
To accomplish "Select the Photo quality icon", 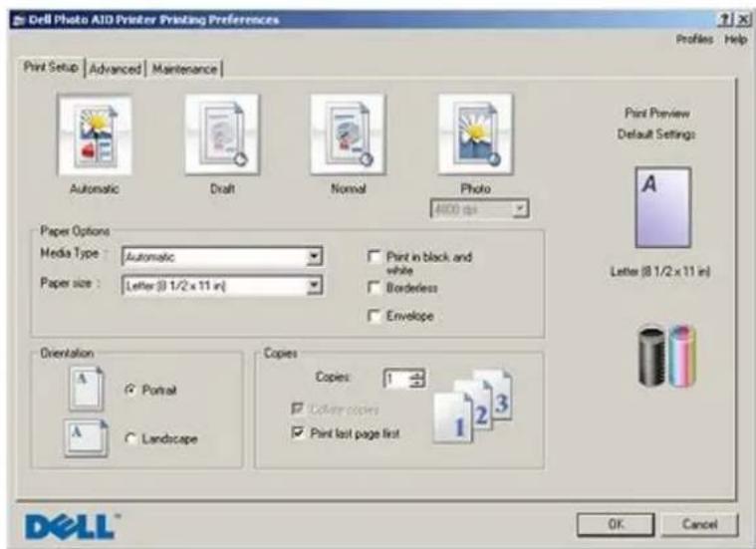I will point(475,135).
